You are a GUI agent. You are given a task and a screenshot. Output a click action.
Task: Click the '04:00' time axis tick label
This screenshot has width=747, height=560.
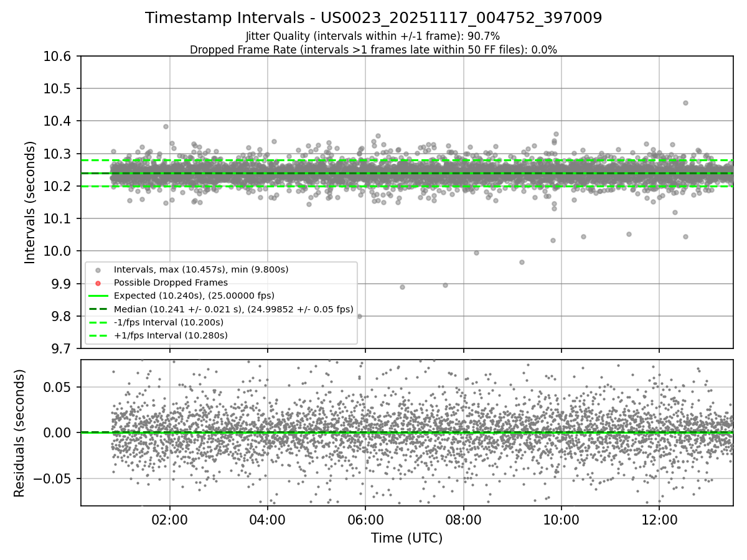(268, 519)
